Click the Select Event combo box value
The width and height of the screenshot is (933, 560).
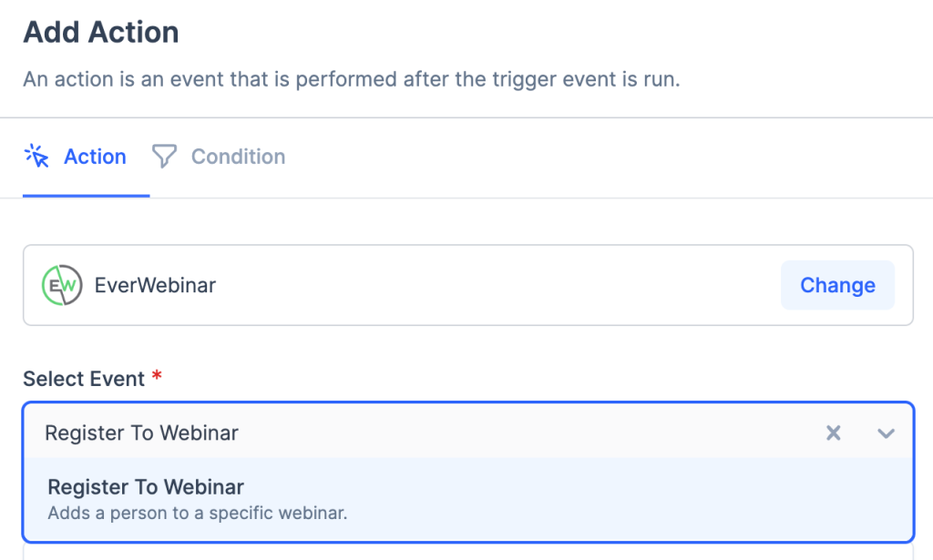click(x=141, y=433)
